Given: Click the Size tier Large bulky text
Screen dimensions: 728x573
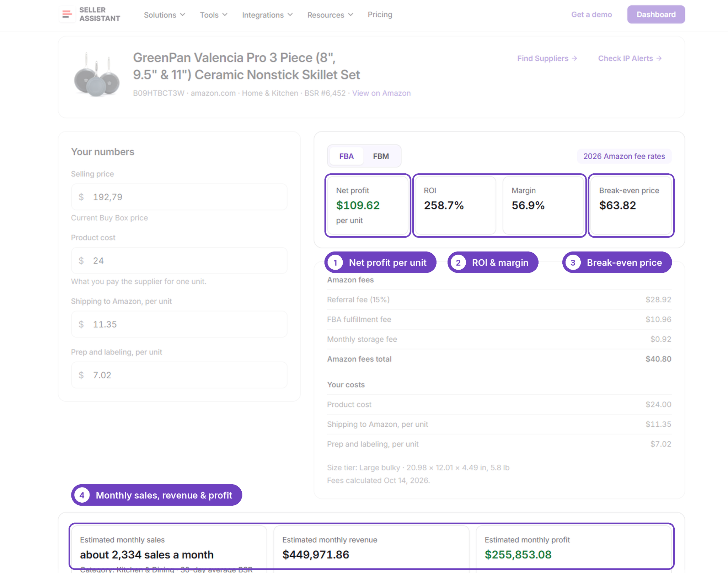Looking at the screenshot, I should tap(418, 467).
